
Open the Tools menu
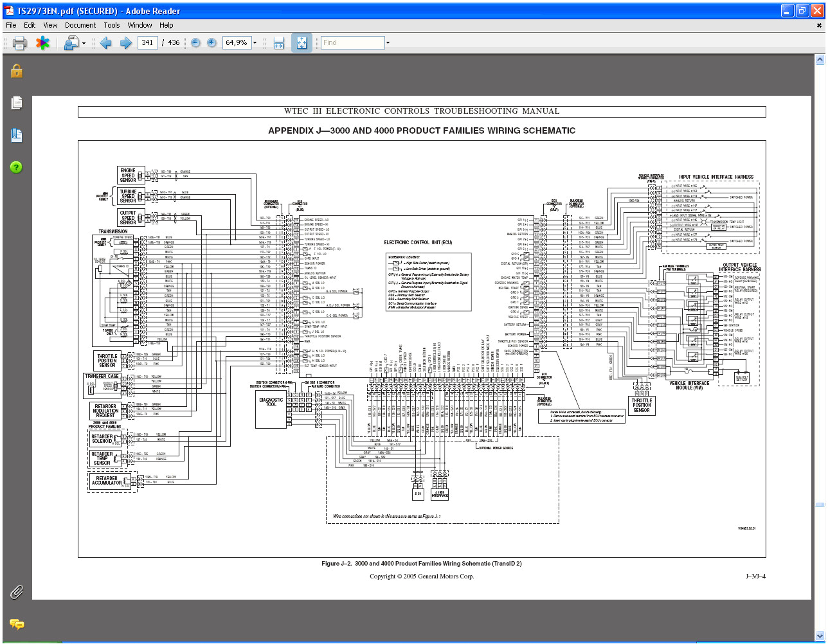[112, 25]
